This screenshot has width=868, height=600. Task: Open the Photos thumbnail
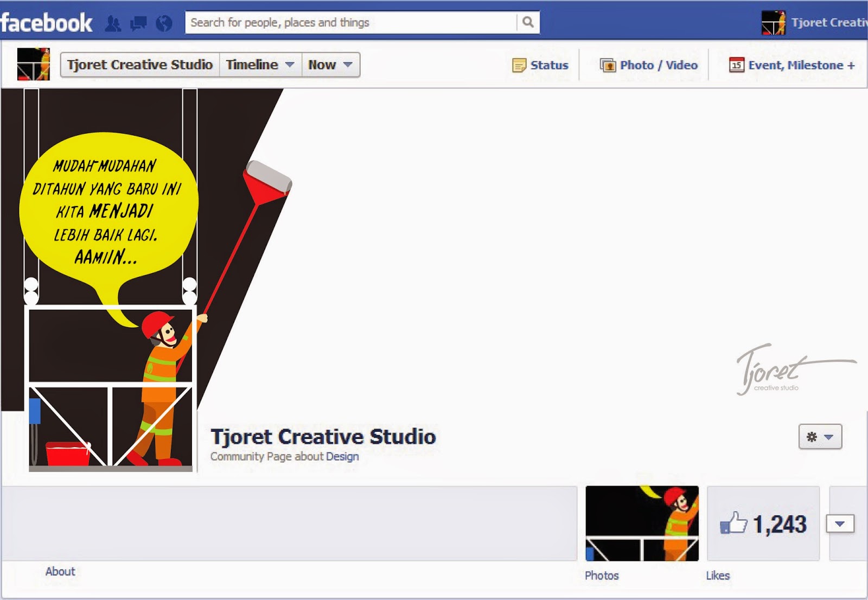pyautogui.click(x=642, y=524)
